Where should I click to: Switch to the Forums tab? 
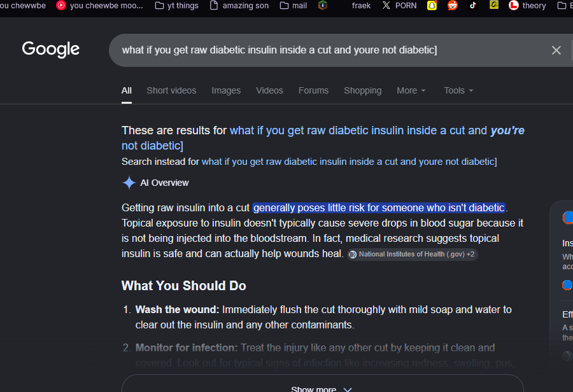[313, 90]
